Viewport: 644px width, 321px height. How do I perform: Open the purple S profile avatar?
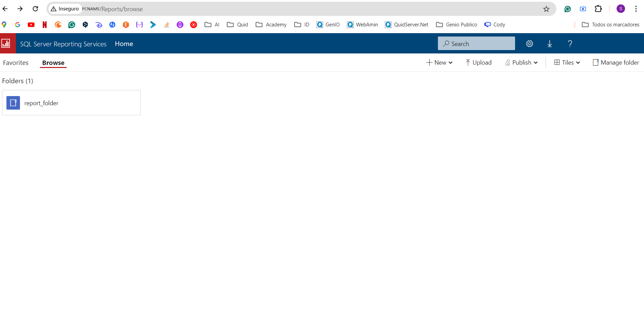[621, 9]
